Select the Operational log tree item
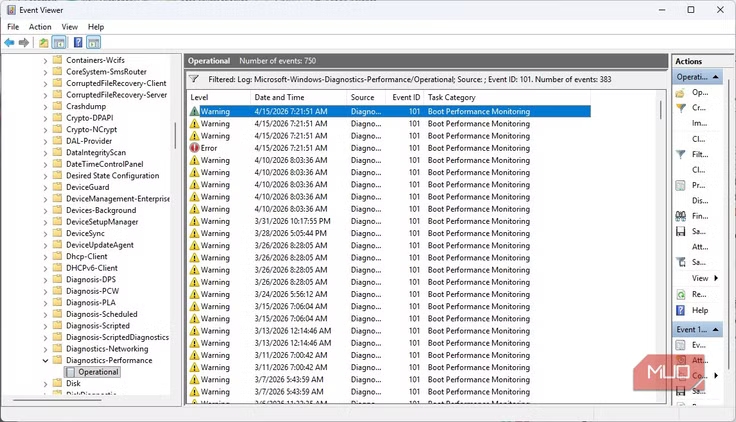The height and width of the screenshot is (422, 736). [x=98, y=372]
